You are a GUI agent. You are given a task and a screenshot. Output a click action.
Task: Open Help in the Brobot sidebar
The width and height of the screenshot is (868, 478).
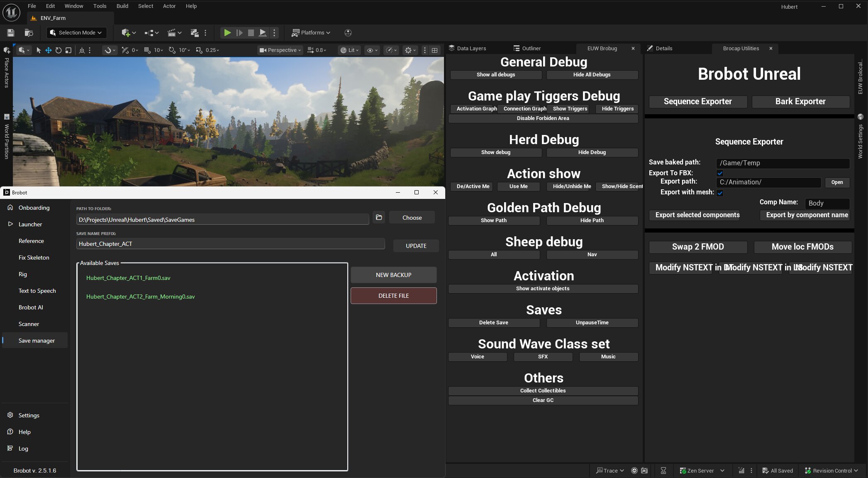(34, 432)
